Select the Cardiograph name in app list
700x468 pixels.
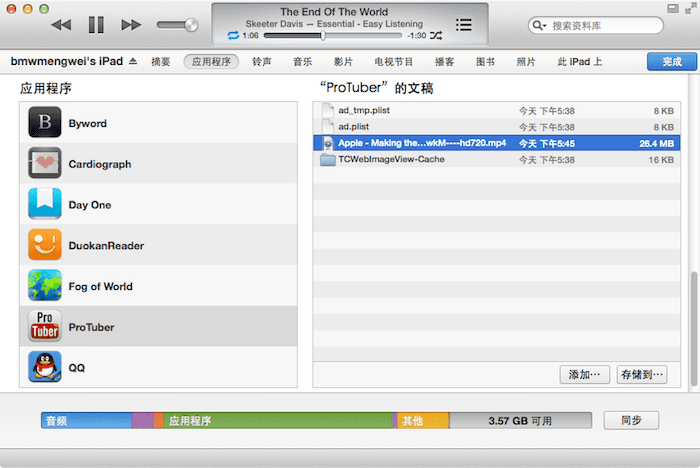(x=100, y=164)
